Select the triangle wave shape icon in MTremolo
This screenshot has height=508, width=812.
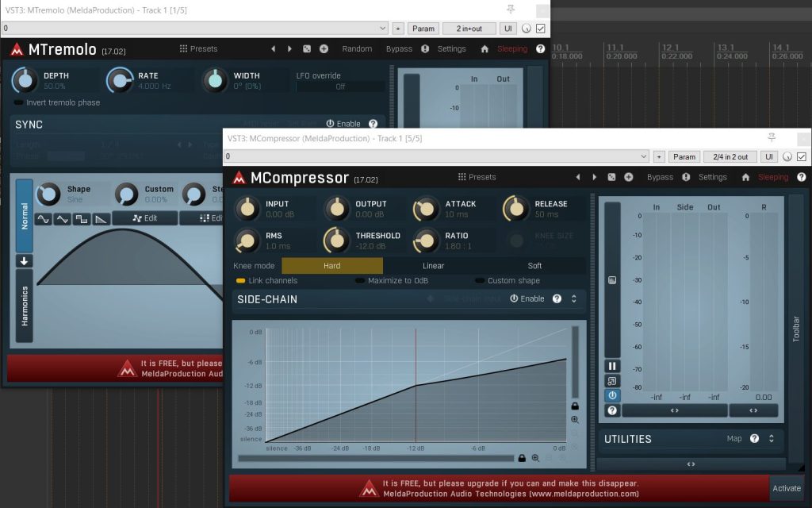[63, 219]
